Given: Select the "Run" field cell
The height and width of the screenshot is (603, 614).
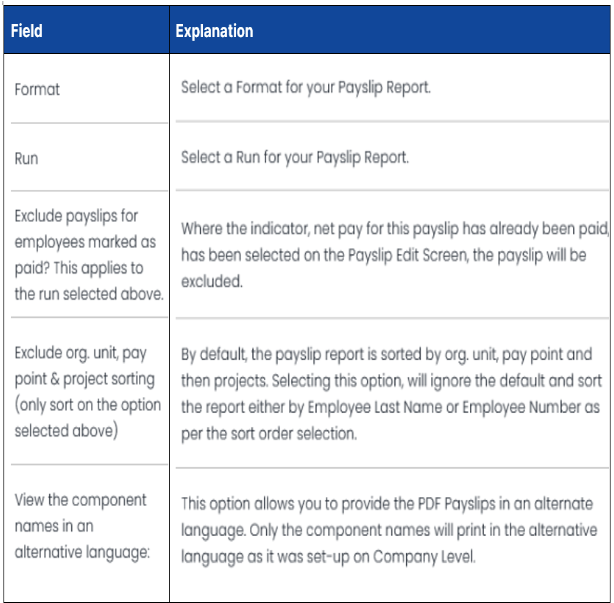Looking at the screenshot, I should (26, 158).
